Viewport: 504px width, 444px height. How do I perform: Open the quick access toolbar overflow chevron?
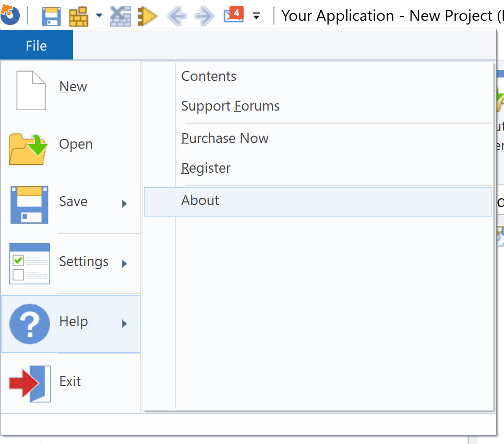pyautogui.click(x=256, y=16)
